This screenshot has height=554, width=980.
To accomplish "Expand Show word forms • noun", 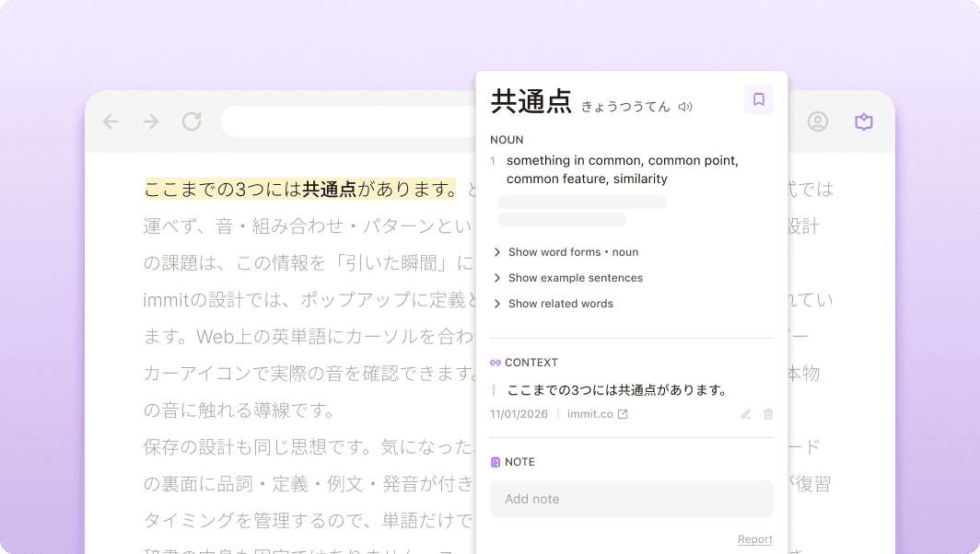I will [566, 252].
